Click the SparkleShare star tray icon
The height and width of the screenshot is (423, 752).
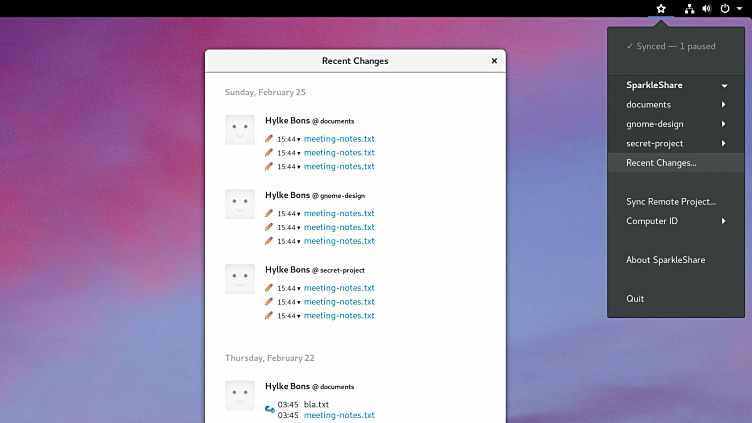(660, 8)
